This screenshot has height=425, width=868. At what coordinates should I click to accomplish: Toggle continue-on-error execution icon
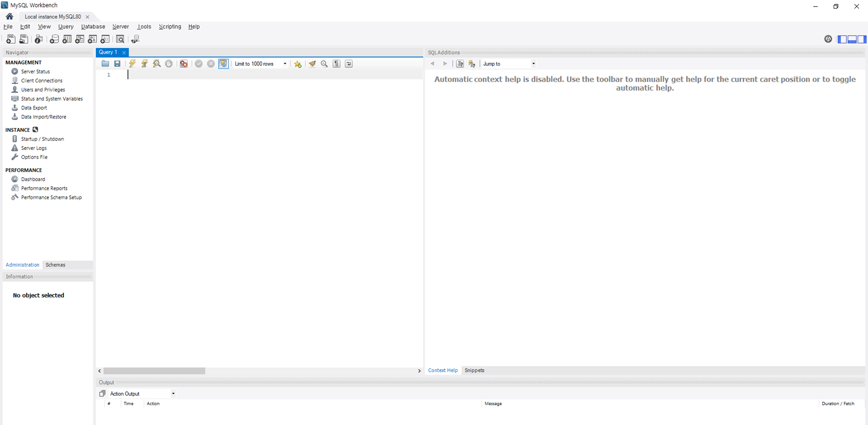coord(184,64)
